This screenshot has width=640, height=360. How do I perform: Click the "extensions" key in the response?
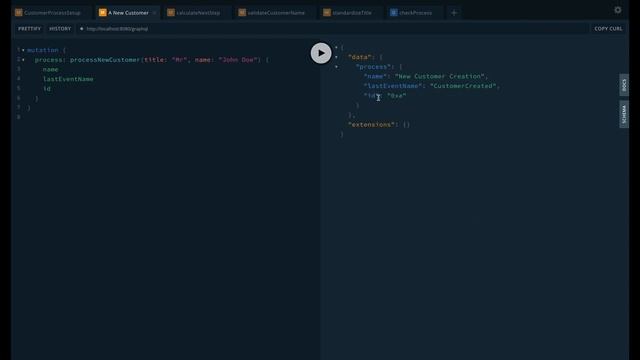[x=371, y=124]
